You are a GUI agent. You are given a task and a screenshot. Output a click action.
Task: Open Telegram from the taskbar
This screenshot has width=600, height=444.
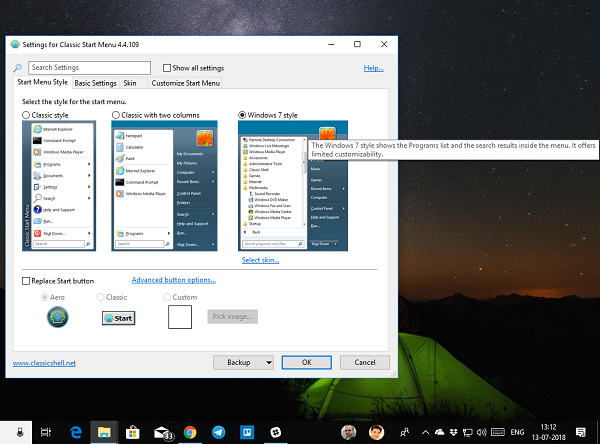(x=218, y=433)
